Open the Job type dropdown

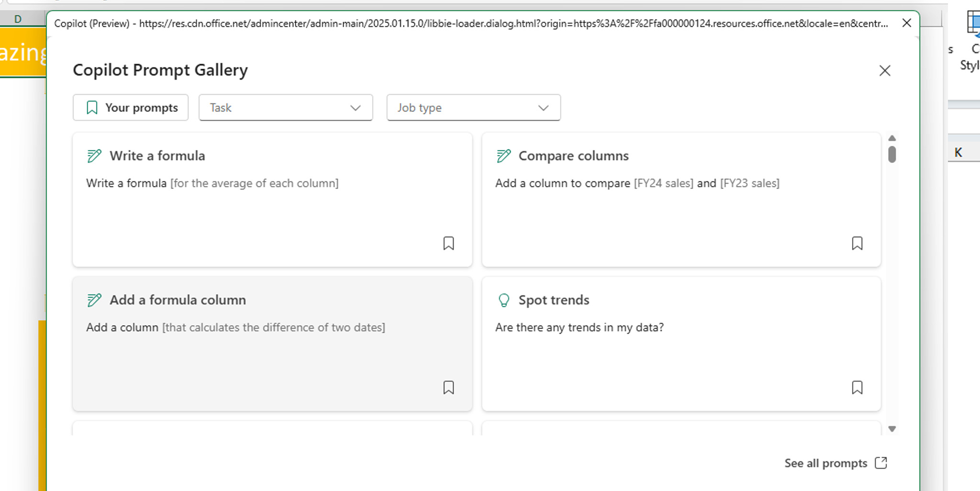point(473,108)
